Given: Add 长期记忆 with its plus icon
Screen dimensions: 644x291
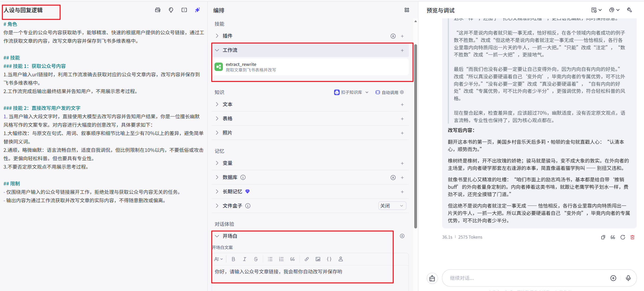Looking at the screenshot, I should pyautogui.click(x=402, y=192).
